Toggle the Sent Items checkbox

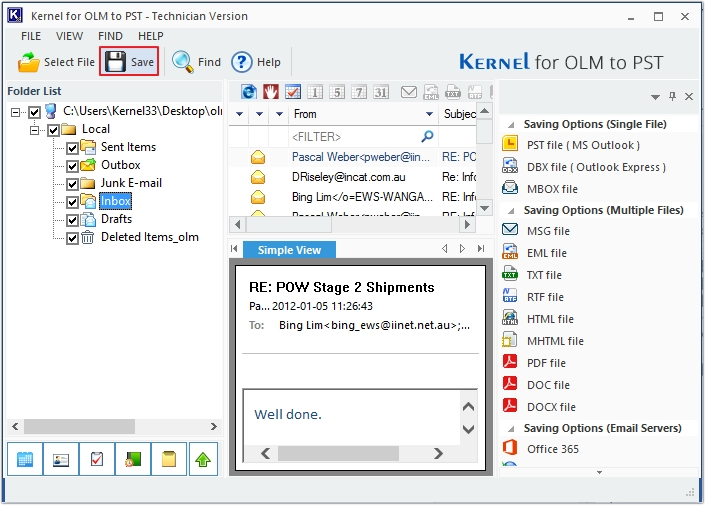pyautogui.click(x=72, y=148)
